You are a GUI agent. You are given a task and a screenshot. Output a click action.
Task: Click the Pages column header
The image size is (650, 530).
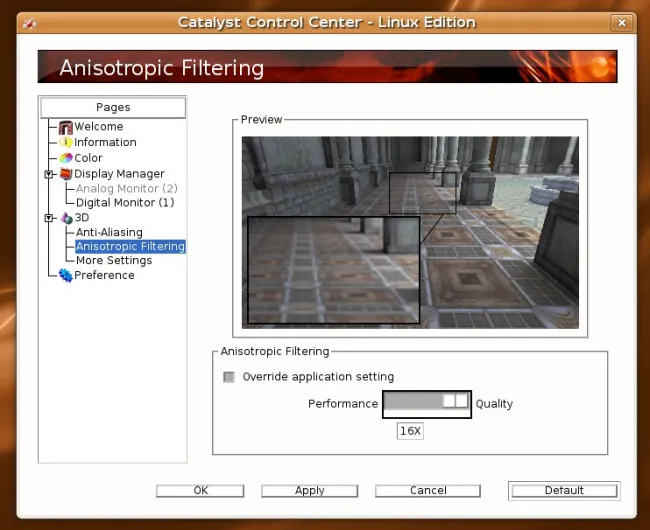pyautogui.click(x=113, y=107)
